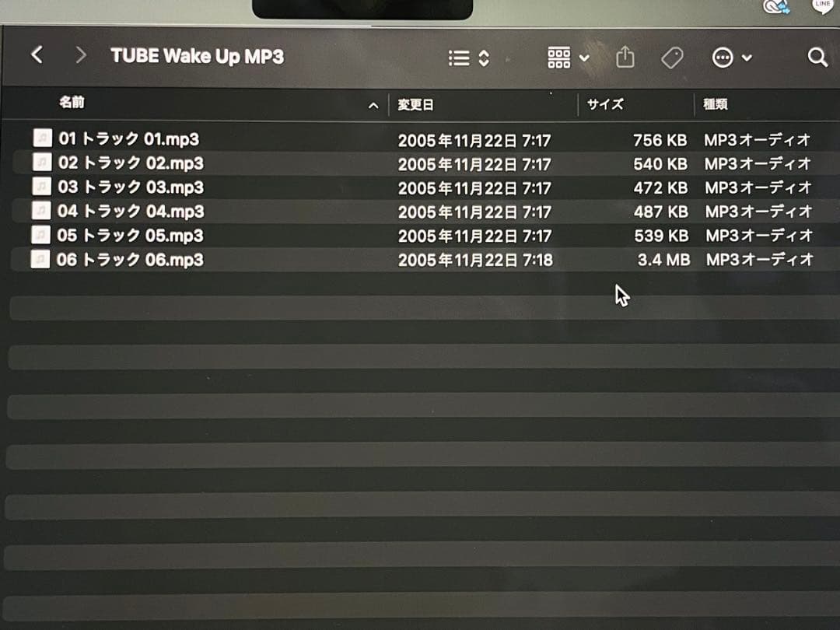Select file 03 トラック 03.mp3
The height and width of the screenshot is (630, 840).
point(130,187)
